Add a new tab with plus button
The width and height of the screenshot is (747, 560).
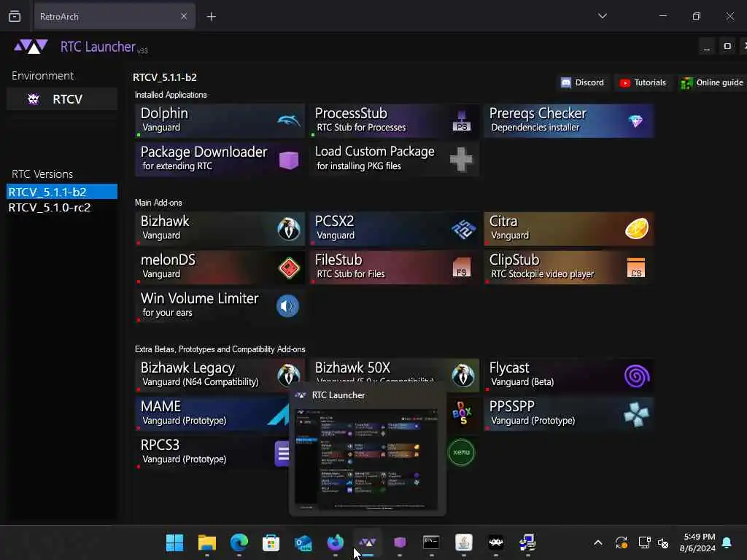[211, 17]
